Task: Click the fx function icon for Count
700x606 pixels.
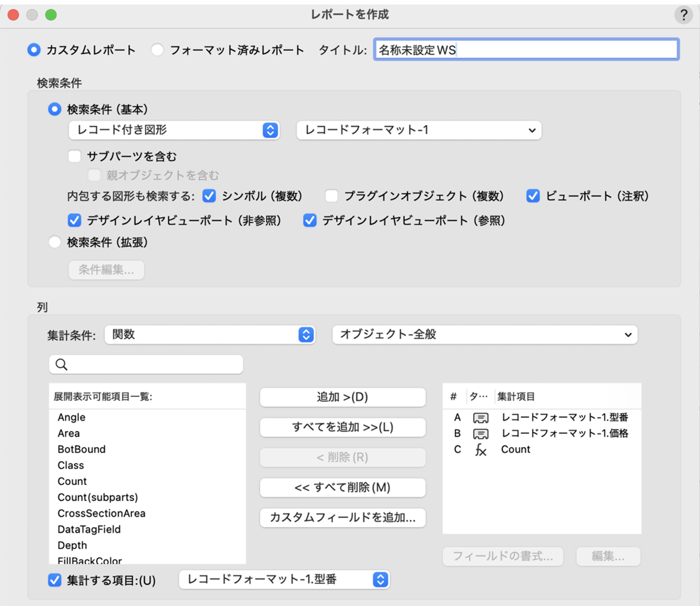Action: point(481,450)
